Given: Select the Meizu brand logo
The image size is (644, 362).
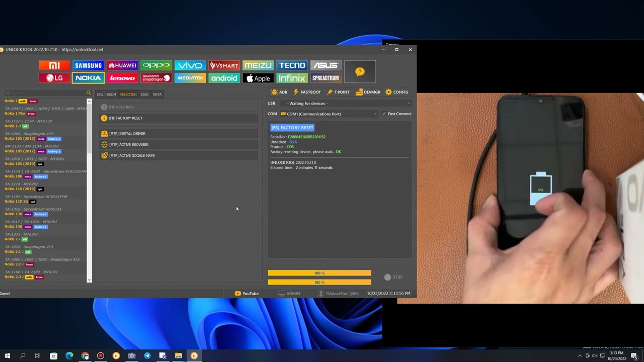Looking at the screenshot, I should (258, 65).
